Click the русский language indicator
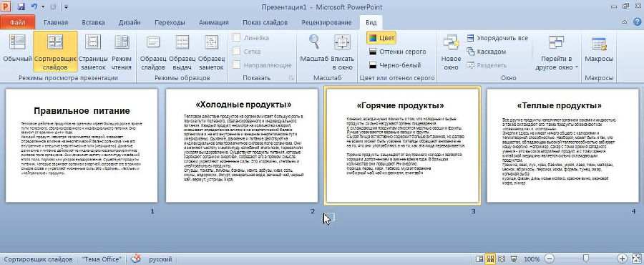This screenshot has width=644, height=265. tap(160, 259)
